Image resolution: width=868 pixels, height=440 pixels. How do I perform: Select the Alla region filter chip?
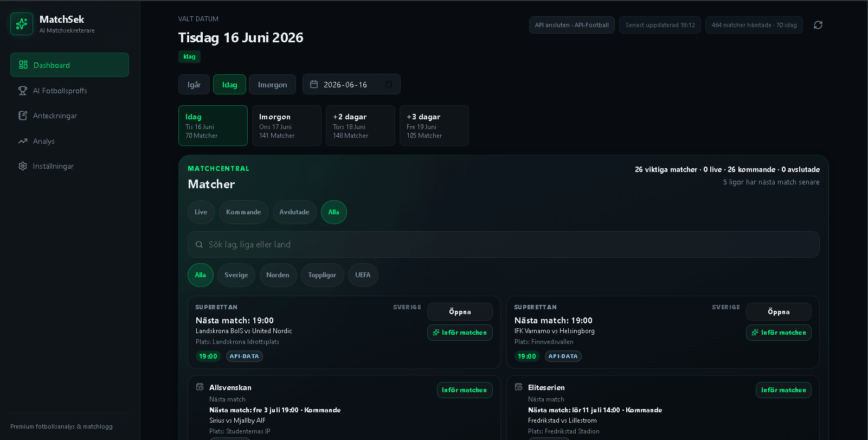(201, 275)
